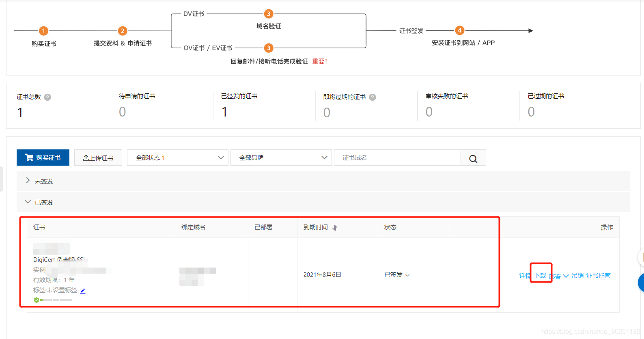Click the 即将过期的证书 label
The height and width of the screenshot is (339, 644).
pyautogui.click(x=345, y=97)
